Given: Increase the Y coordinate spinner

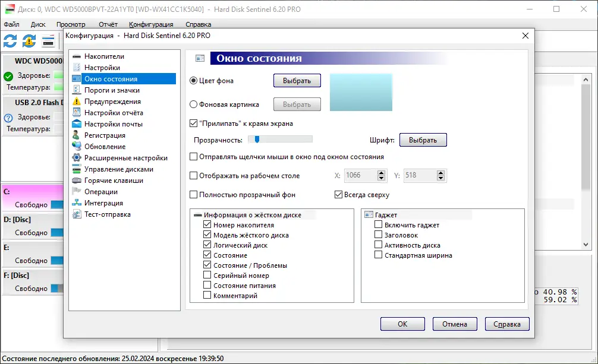Looking at the screenshot, I should [x=441, y=173].
